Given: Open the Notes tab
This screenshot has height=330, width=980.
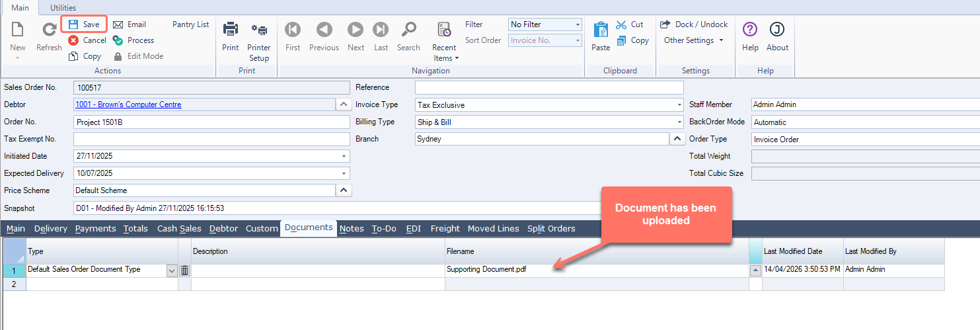Looking at the screenshot, I should point(352,228).
